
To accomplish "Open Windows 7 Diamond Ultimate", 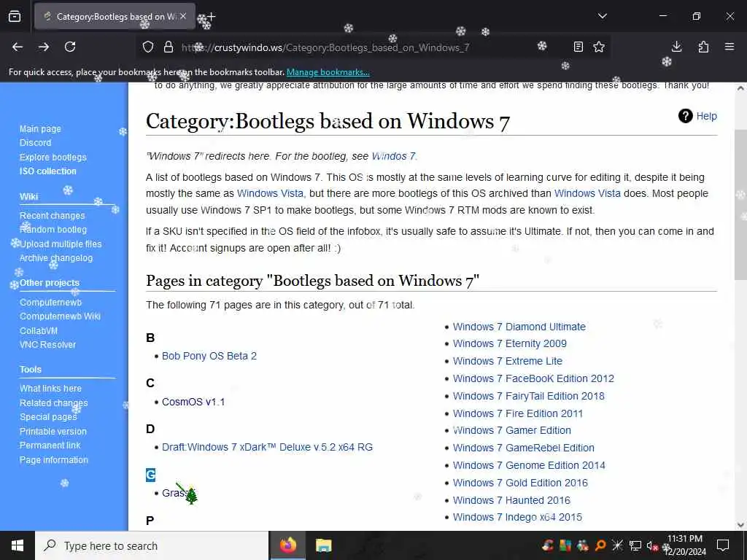I will click(519, 327).
